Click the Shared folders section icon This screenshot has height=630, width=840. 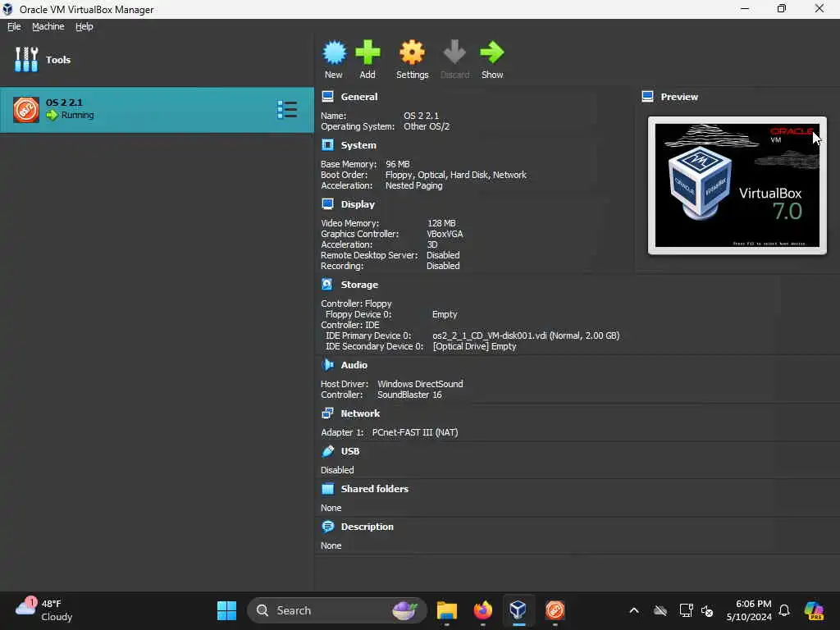[x=327, y=489]
